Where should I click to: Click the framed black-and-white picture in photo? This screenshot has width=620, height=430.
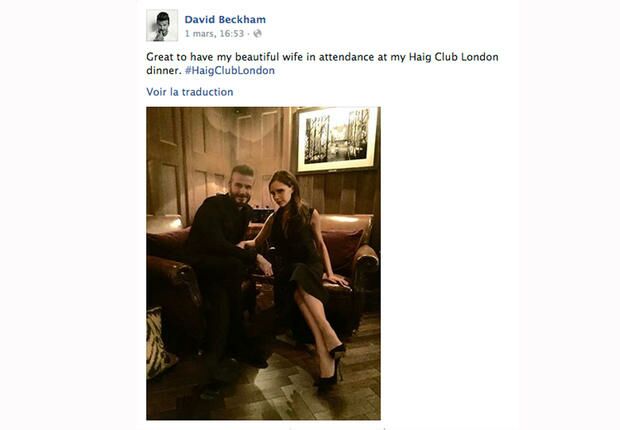pyautogui.click(x=336, y=139)
